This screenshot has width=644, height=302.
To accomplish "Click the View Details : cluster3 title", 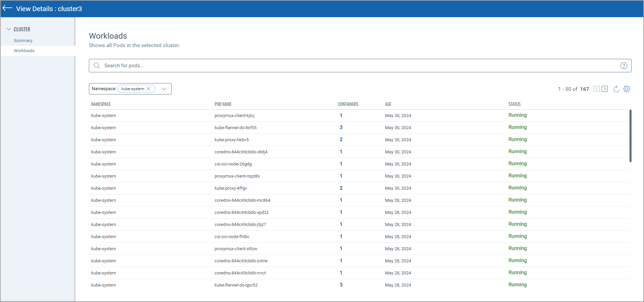I will (49, 9).
